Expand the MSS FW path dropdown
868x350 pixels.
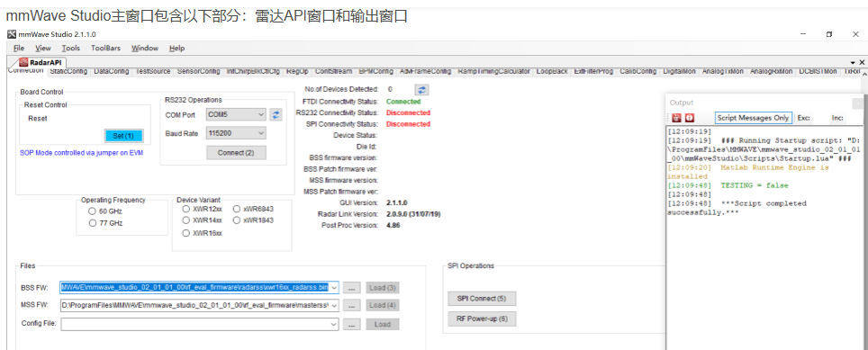pos(334,305)
